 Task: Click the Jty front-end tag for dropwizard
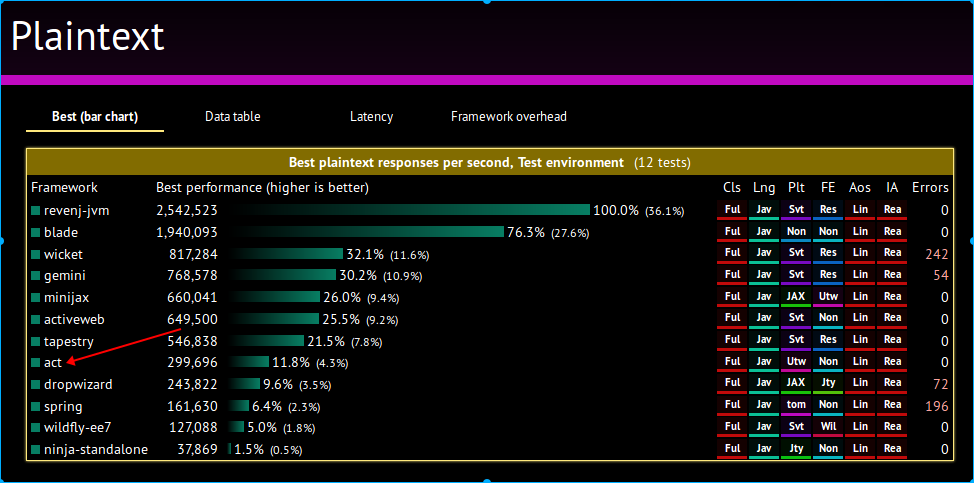tap(828, 384)
